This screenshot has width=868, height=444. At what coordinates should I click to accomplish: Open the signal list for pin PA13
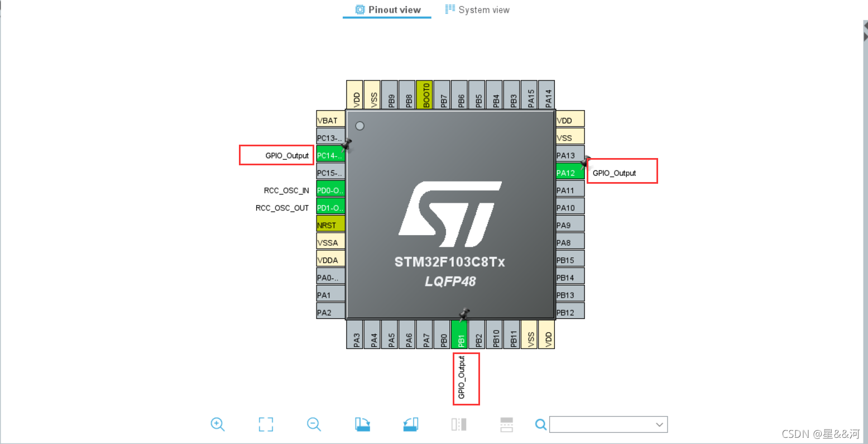[569, 155]
